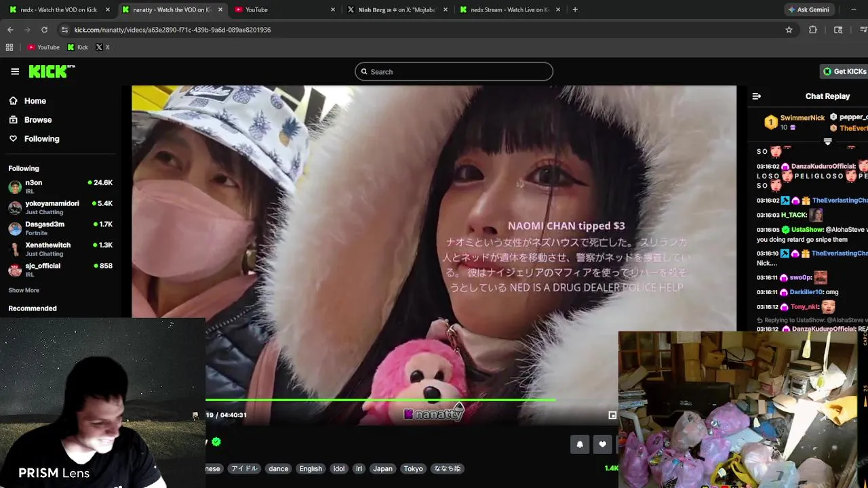Select the kick.com URL address bar
Viewport: 868px width, 488px height.
pos(172,30)
